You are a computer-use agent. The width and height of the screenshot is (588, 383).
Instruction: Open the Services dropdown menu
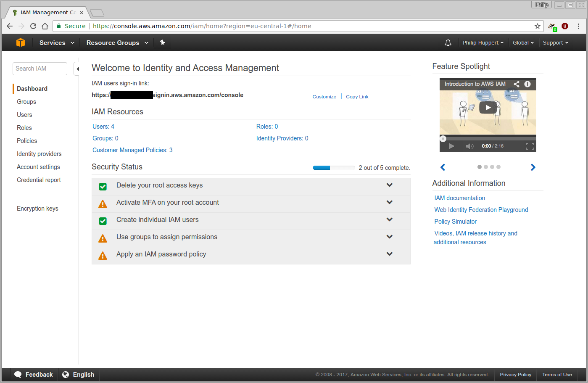(x=57, y=43)
